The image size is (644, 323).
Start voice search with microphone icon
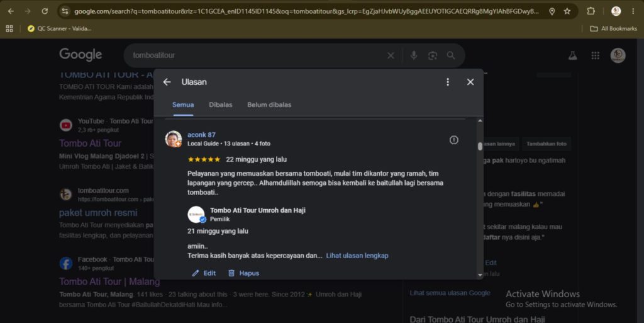tap(414, 55)
